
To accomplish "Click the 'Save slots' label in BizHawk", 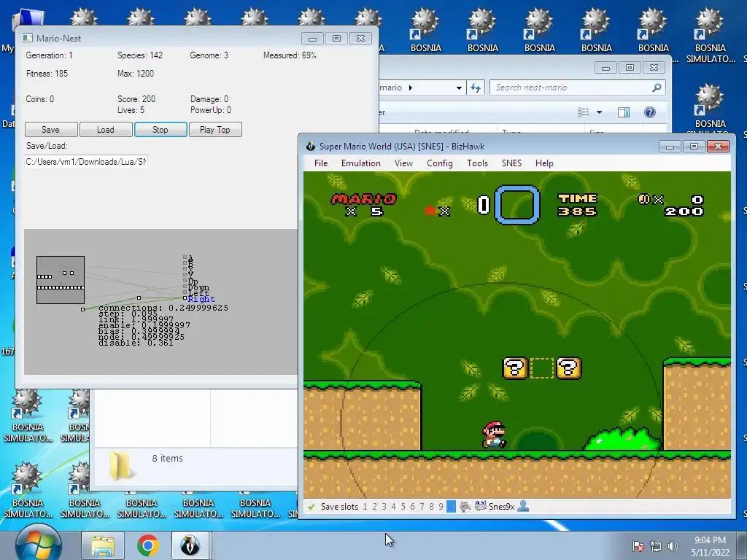I will (339, 507).
